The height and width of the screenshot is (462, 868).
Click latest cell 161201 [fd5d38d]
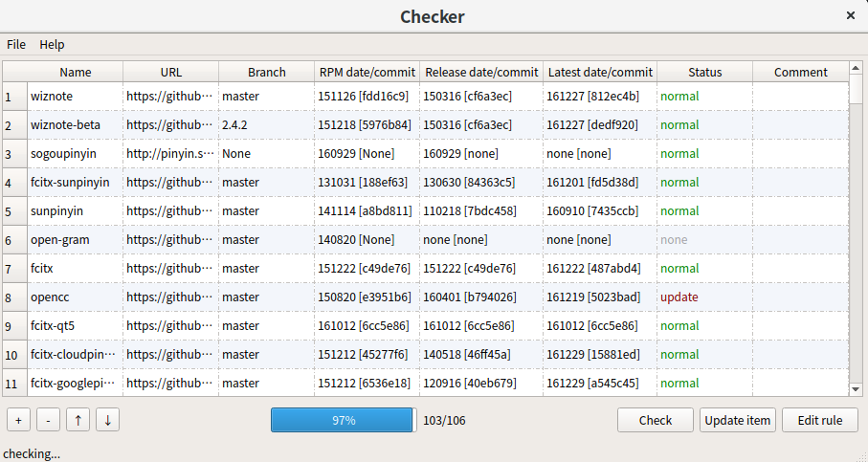tap(600, 183)
